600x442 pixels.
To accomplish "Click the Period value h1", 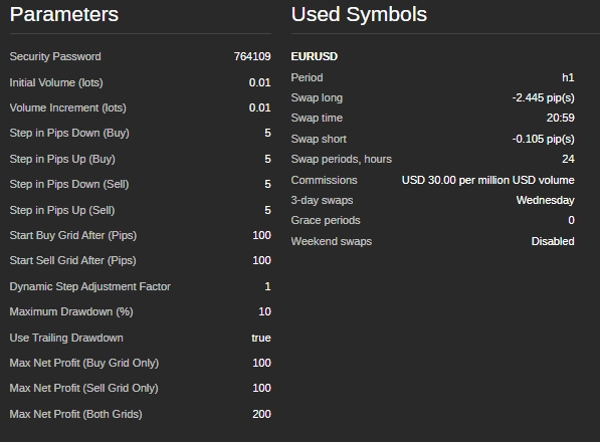I will [568, 78].
